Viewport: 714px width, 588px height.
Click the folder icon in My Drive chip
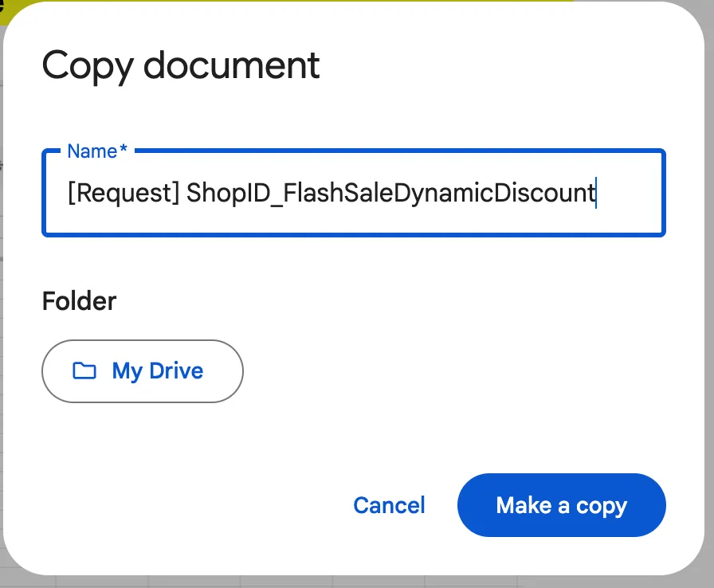coord(84,371)
